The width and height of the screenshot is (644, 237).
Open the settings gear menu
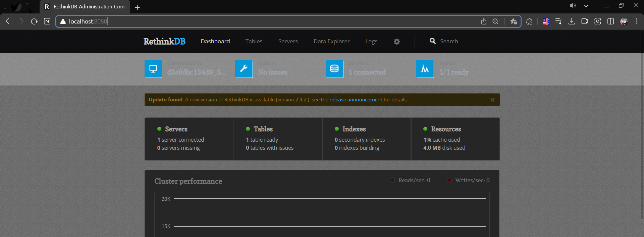click(397, 42)
